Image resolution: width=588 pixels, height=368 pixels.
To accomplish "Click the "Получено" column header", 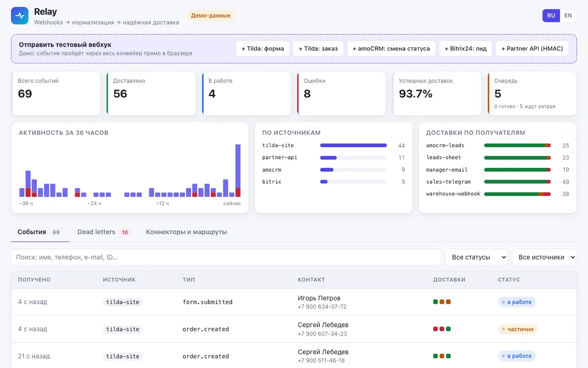I will point(34,280).
